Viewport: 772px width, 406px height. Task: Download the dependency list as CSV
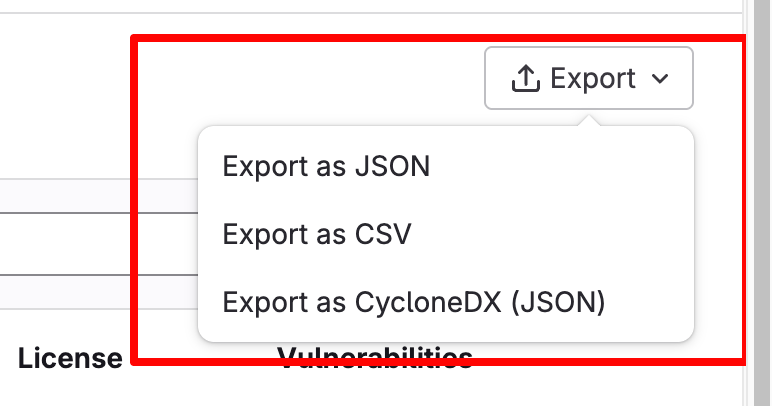point(317,234)
